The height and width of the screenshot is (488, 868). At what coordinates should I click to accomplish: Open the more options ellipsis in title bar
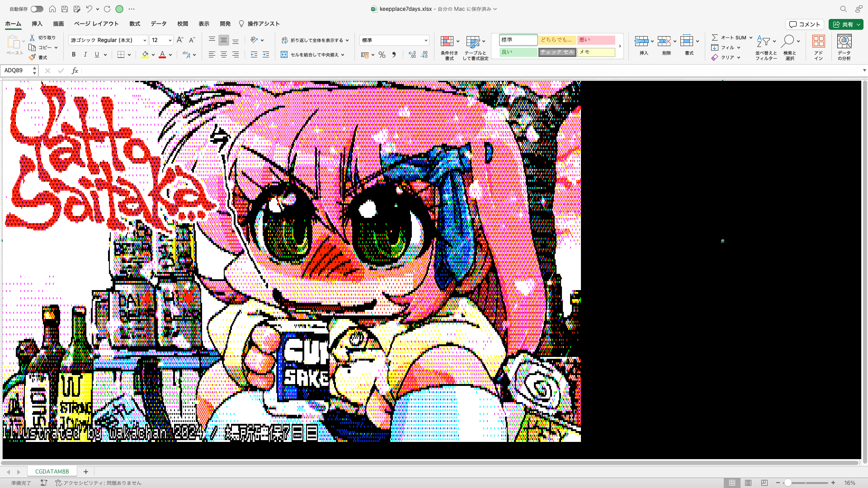pos(132,9)
